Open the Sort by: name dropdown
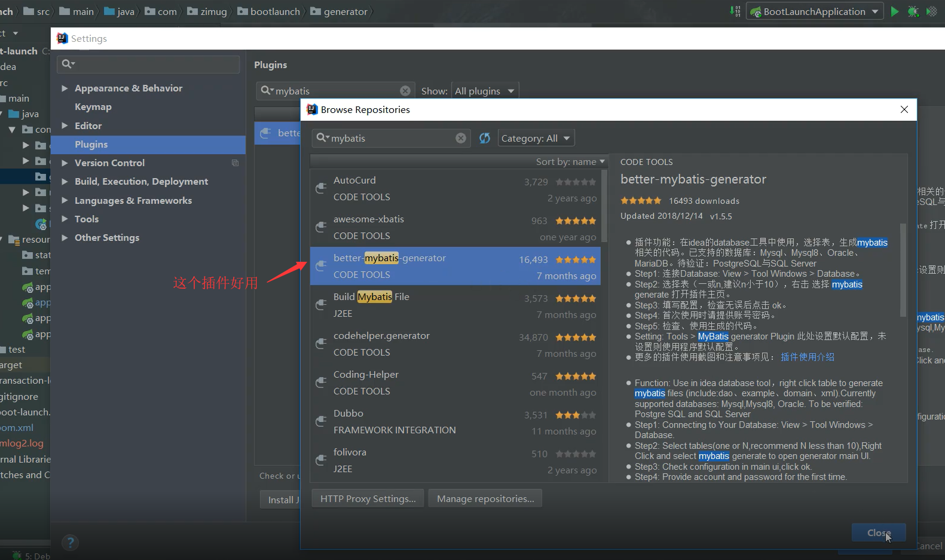The height and width of the screenshot is (560, 945). coord(570,161)
